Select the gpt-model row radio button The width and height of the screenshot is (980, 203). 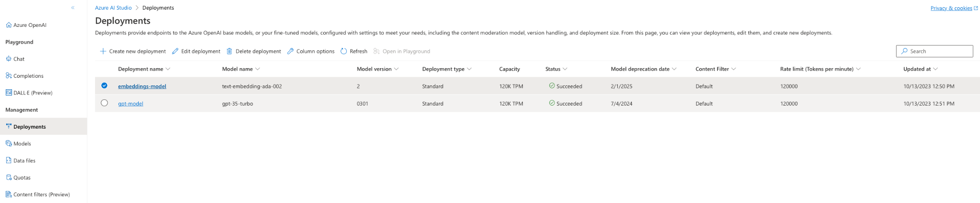click(x=104, y=103)
